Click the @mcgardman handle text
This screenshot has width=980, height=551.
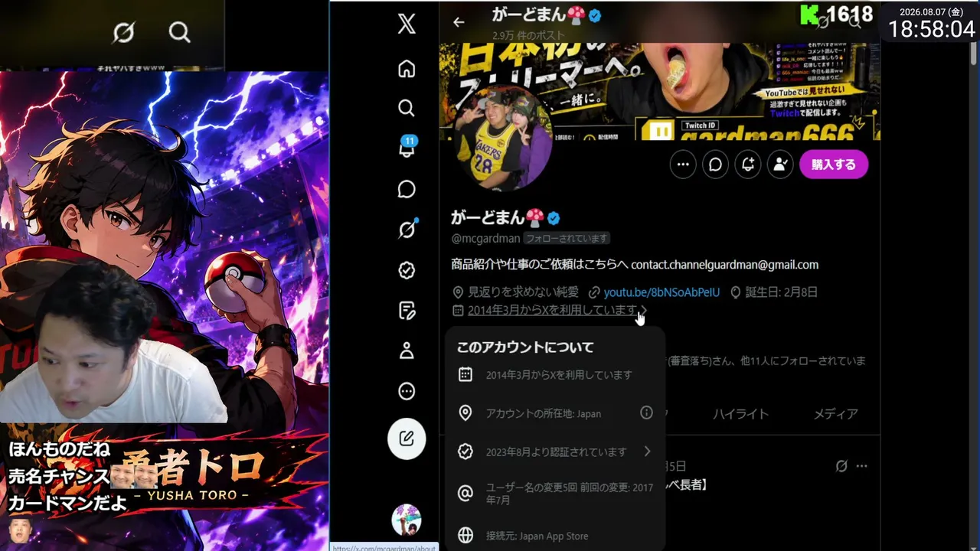click(x=485, y=239)
